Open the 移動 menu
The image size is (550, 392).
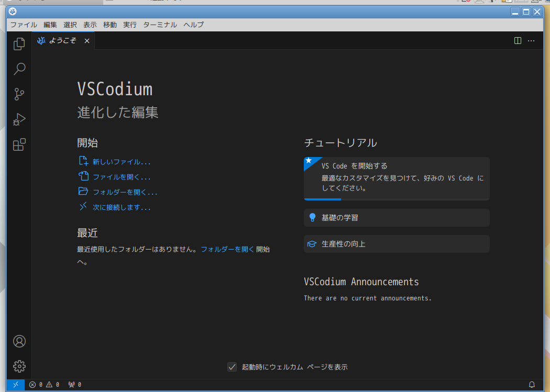point(110,25)
